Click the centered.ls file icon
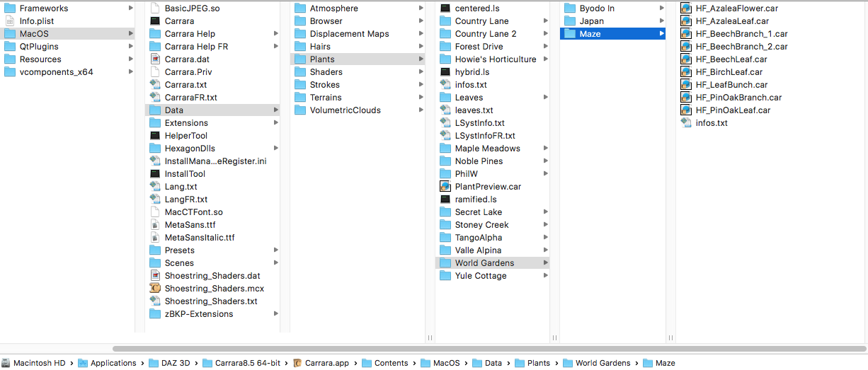868x370 pixels. pos(445,8)
